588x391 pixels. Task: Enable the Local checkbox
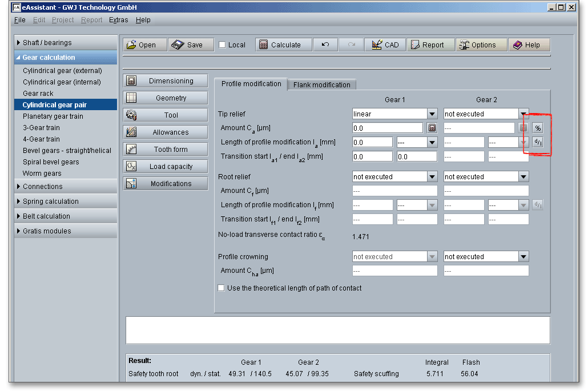click(223, 45)
